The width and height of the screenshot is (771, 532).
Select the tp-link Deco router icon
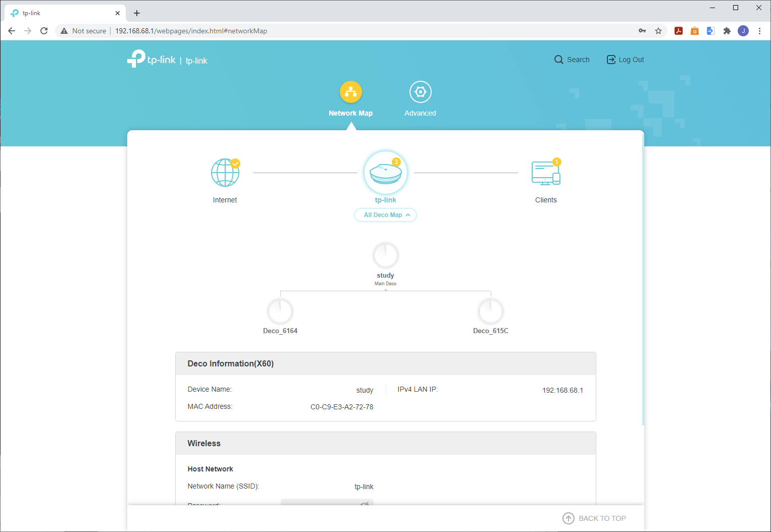(x=386, y=173)
